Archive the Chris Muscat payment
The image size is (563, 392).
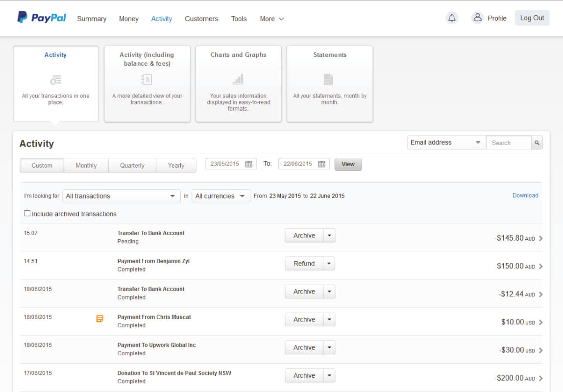coord(304,319)
